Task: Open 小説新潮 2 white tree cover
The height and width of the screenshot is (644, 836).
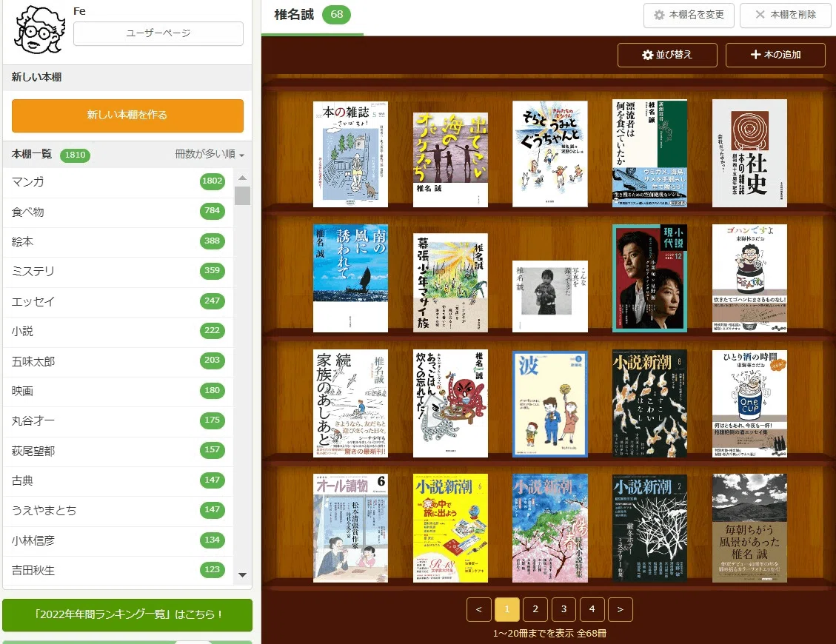Action: (x=650, y=529)
